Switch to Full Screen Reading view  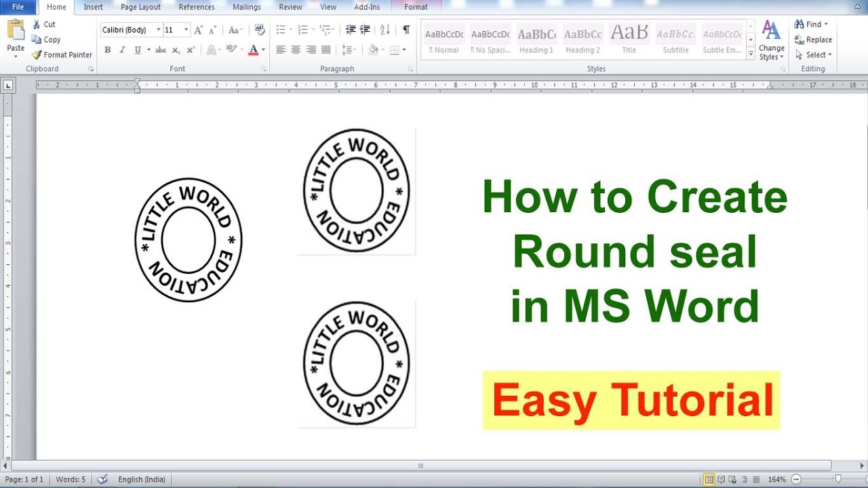(x=722, y=479)
